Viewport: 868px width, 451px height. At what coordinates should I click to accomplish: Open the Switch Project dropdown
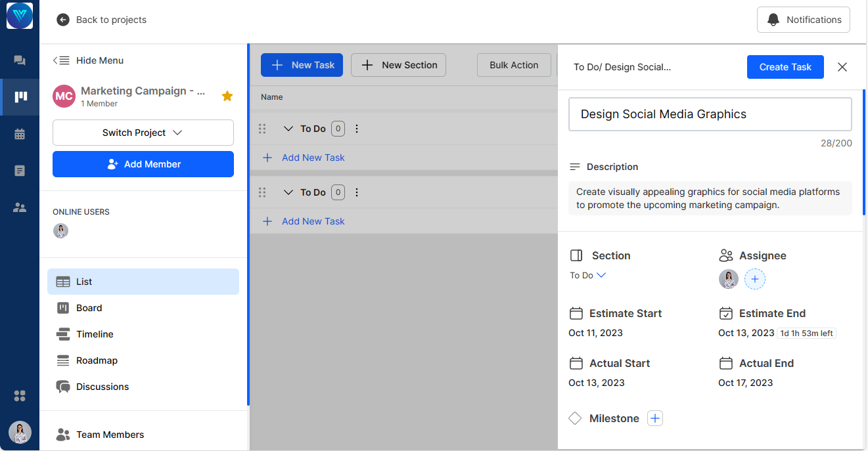[x=143, y=133]
